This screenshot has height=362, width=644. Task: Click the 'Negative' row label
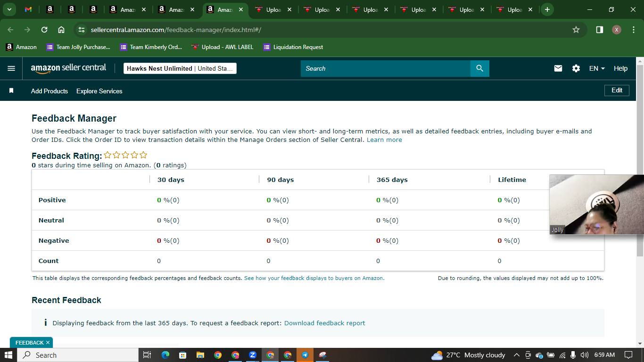tap(54, 240)
